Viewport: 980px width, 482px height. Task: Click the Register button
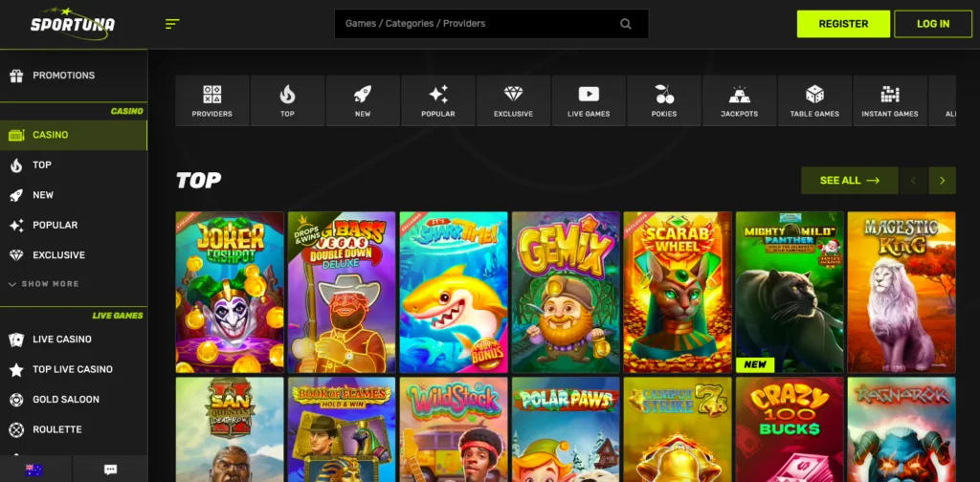(843, 24)
